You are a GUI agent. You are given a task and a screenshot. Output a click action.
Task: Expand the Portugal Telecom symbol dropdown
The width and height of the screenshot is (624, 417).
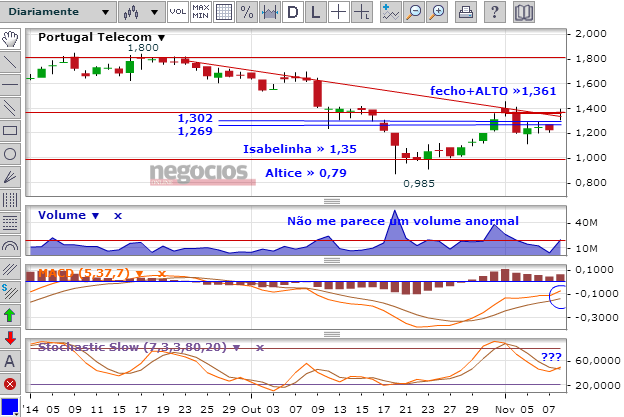161,38
